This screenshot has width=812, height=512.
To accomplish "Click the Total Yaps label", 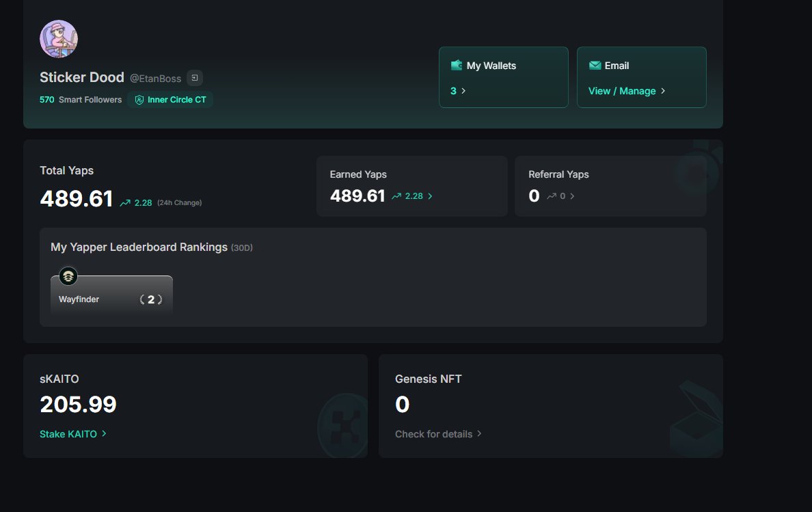I will coord(67,170).
